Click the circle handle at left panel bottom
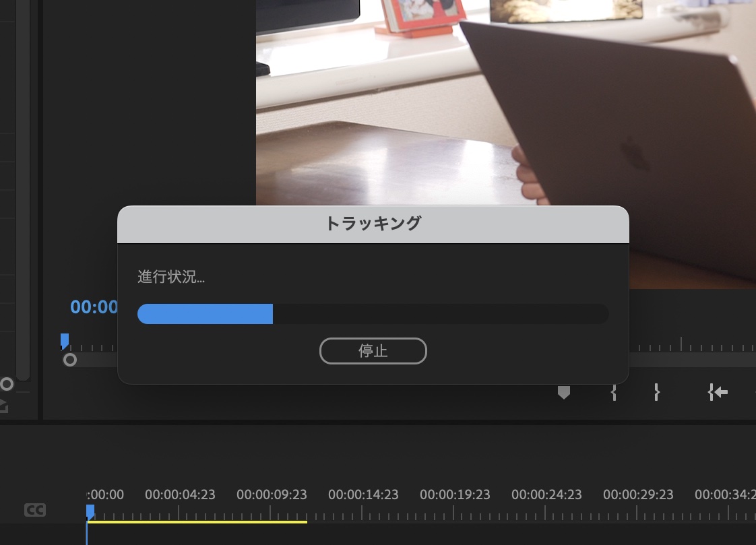The image size is (756, 545). click(7, 384)
